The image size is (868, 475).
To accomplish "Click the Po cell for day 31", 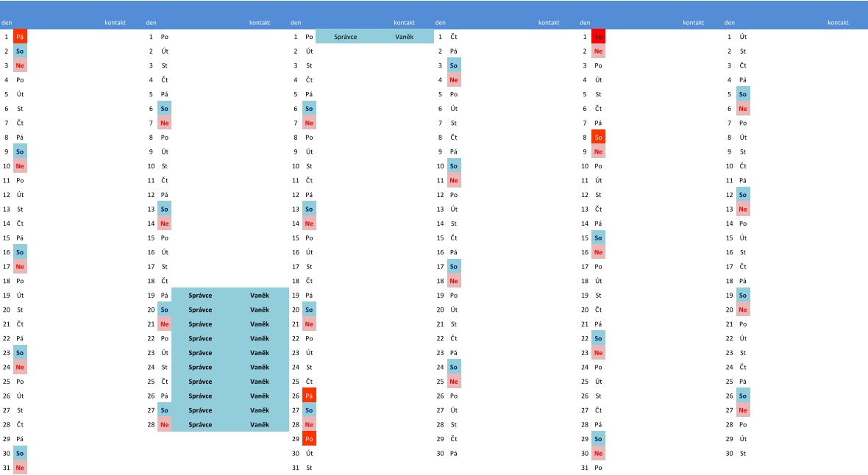I will click(599, 468).
